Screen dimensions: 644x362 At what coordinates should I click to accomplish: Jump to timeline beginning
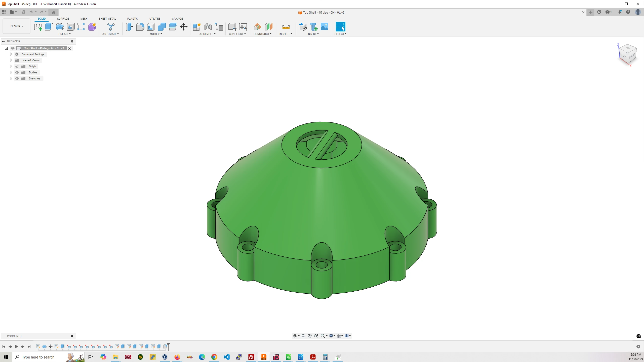point(4,347)
